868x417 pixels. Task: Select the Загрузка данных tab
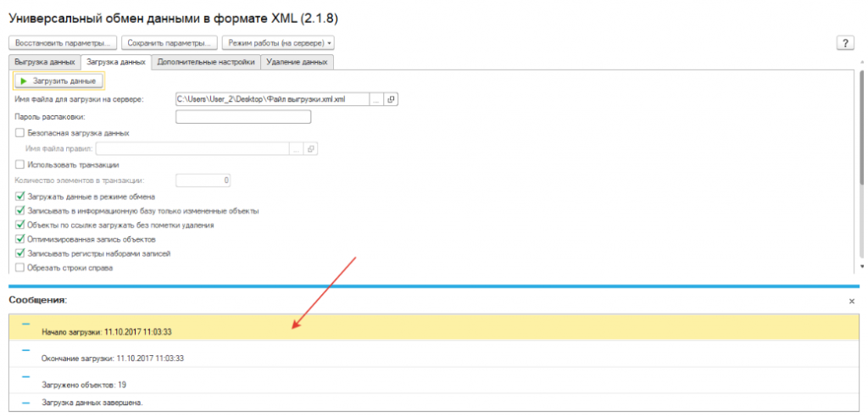point(116,63)
